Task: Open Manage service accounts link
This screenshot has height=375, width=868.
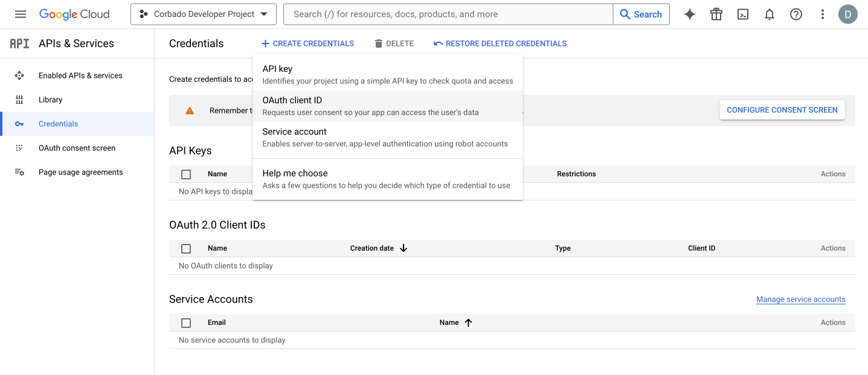Action: (x=801, y=300)
